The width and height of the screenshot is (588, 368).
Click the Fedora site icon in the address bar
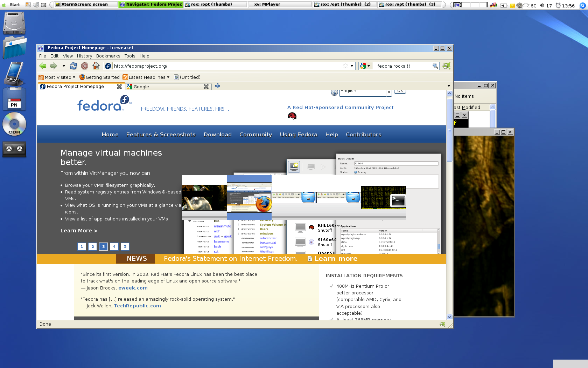[108, 66]
